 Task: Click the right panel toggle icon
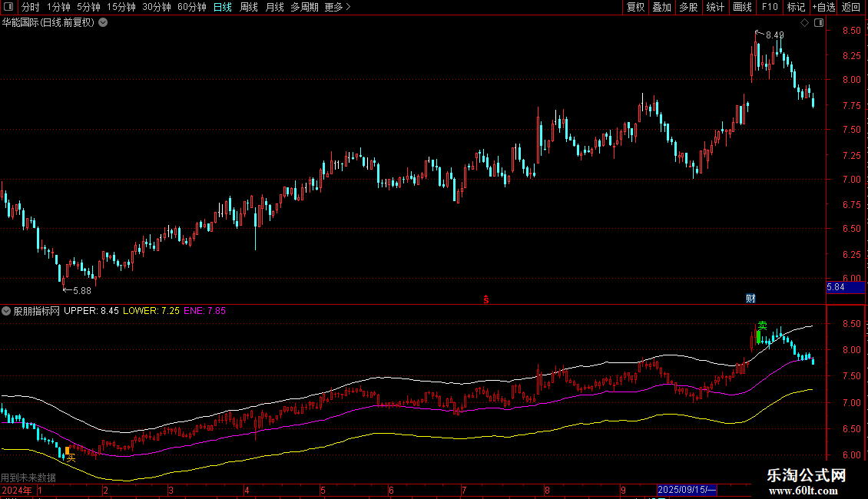819,23
